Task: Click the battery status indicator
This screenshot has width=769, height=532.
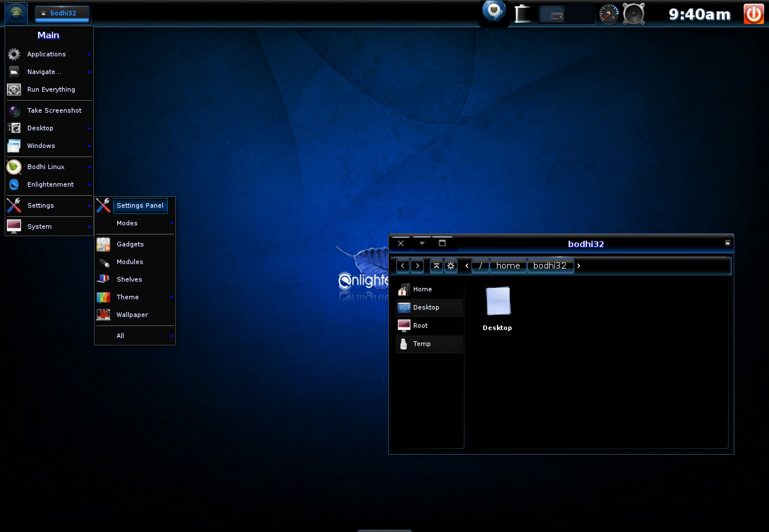Action: pyautogui.click(x=522, y=14)
